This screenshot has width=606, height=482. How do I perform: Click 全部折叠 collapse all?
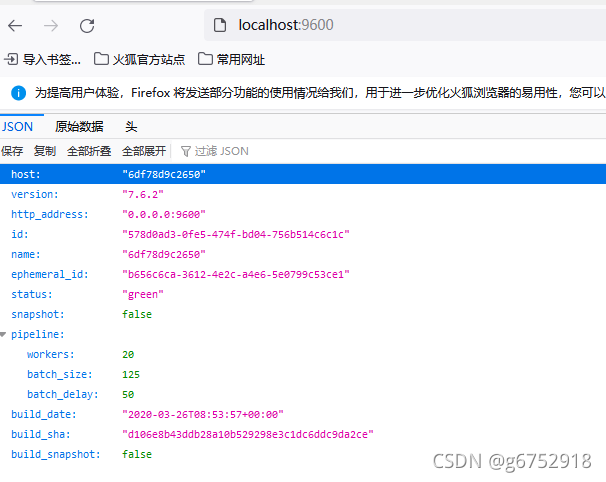click(x=89, y=151)
